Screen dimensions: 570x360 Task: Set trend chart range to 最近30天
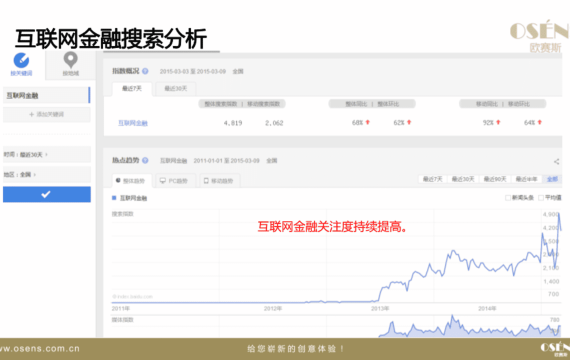463,179
